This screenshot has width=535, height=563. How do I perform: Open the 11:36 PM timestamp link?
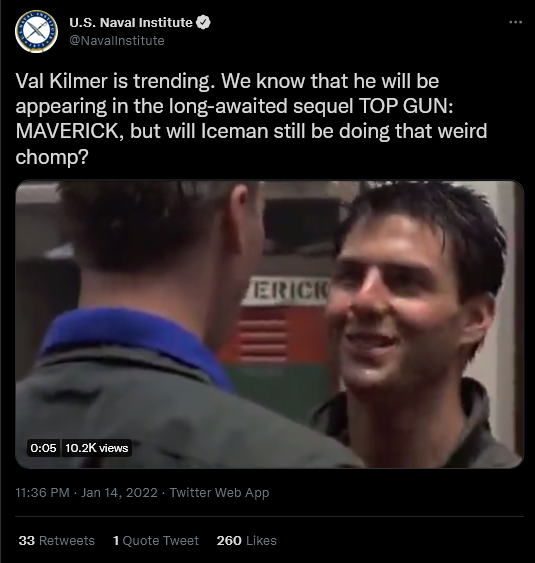(x=42, y=492)
